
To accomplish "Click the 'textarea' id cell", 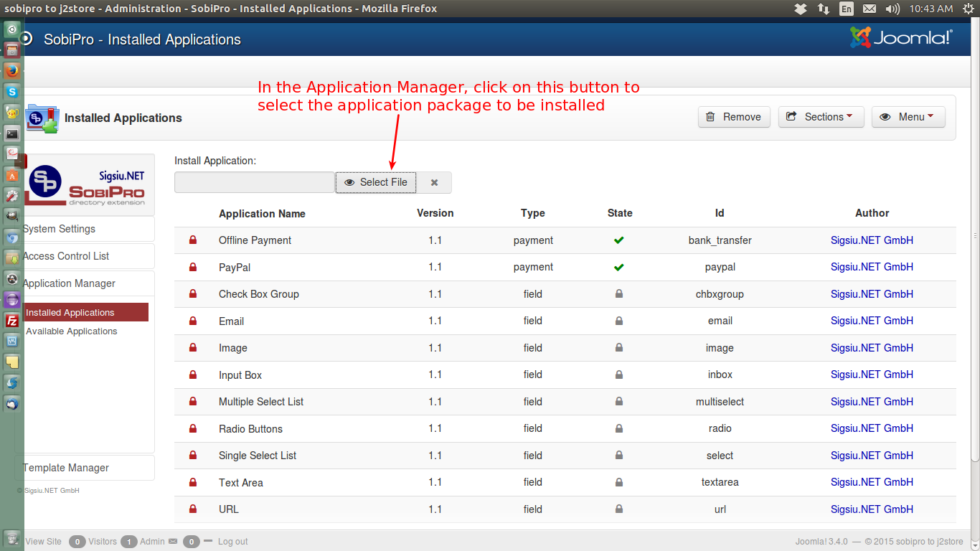I will 720,482.
